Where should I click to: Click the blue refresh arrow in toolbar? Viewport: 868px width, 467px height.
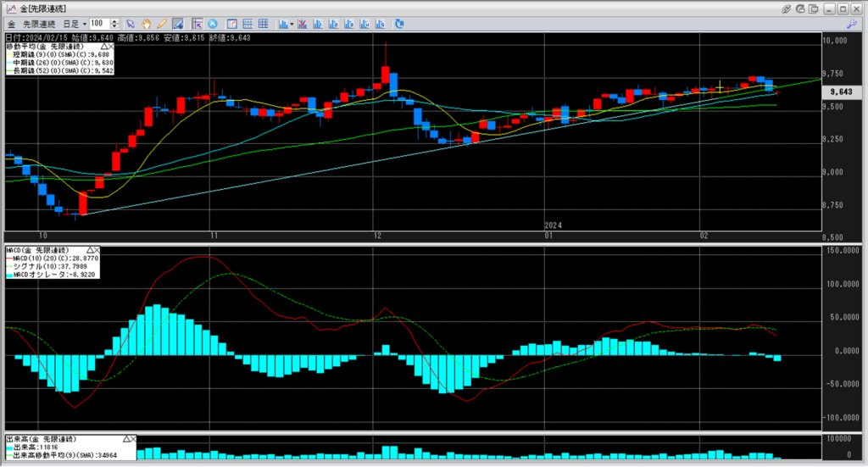pyautogui.click(x=400, y=23)
